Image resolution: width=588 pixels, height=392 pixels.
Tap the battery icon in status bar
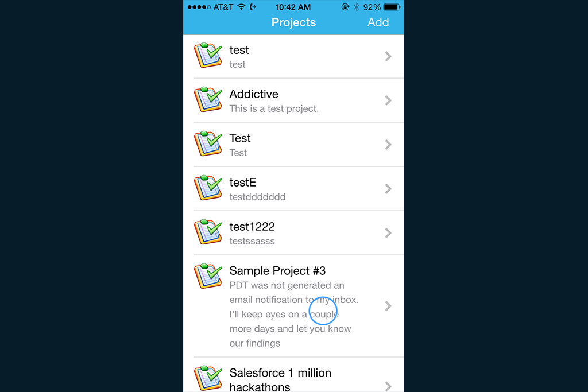pyautogui.click(x=392, y=7)
